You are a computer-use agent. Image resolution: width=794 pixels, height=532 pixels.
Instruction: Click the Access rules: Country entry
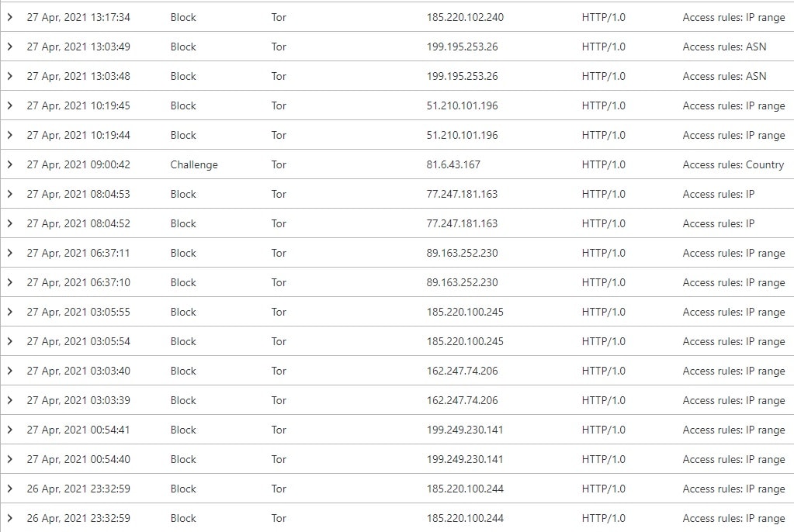(x=733, y=164)
